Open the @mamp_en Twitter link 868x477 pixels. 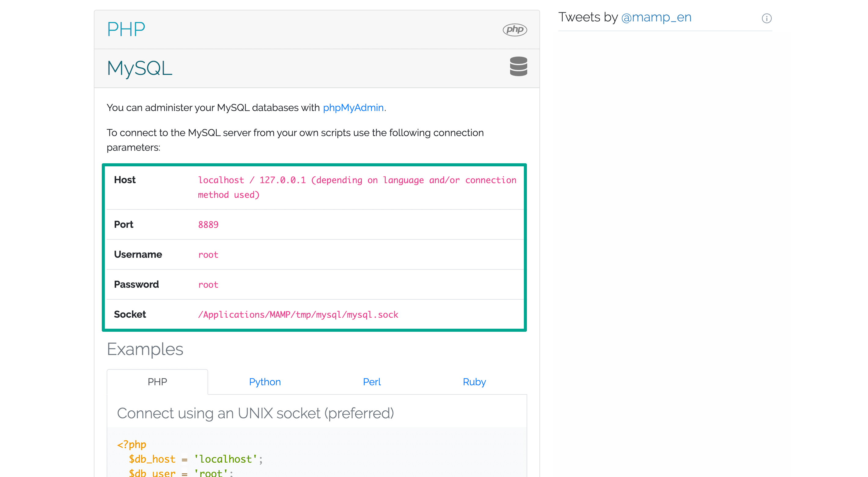click(656, 17)
